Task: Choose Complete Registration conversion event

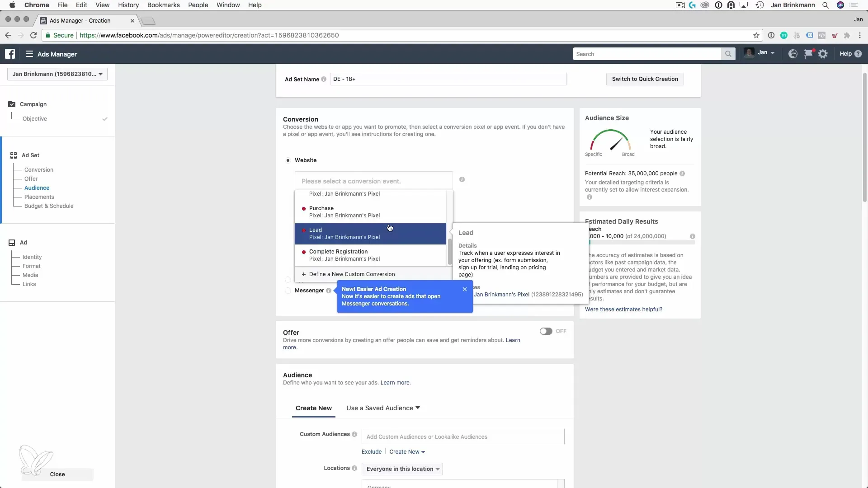Action: [x=370, y=255]
